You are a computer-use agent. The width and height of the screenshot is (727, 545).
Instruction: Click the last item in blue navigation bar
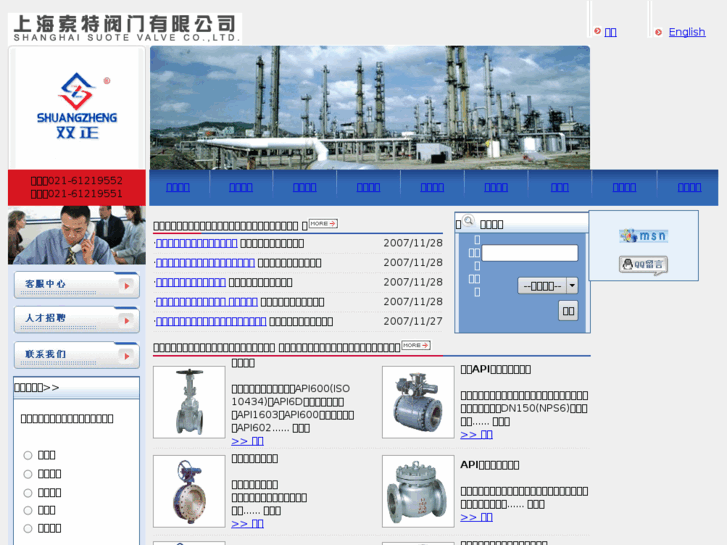coord(689,187)
